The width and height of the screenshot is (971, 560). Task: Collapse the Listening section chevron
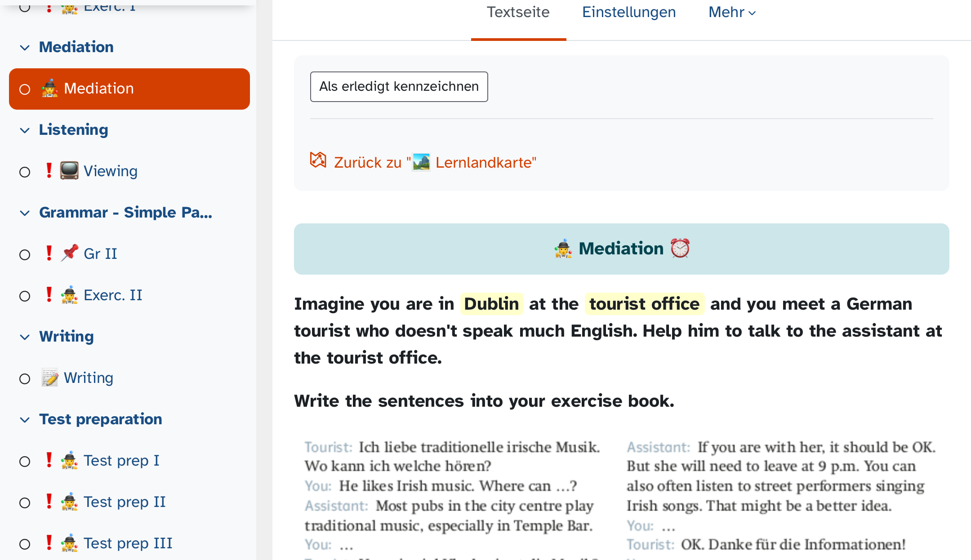point(25,130)
